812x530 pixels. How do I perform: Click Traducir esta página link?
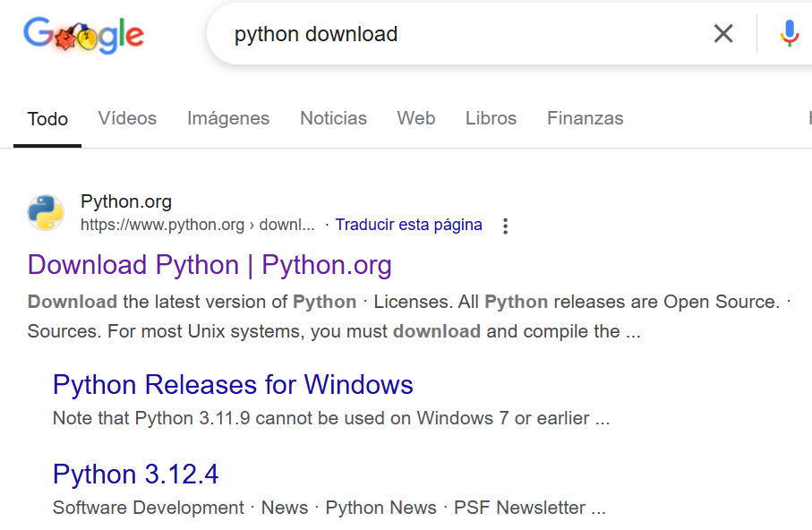[408, 225]
